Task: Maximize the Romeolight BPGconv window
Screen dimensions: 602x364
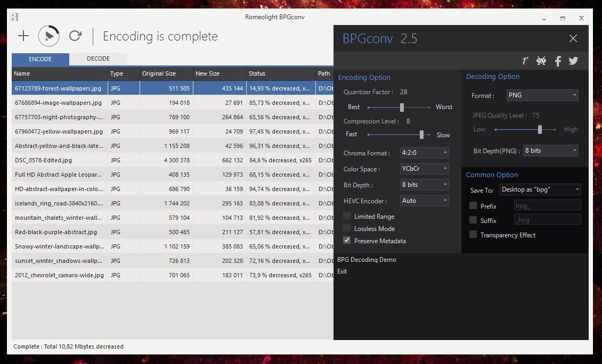Action: pyautogui.click(x=563, y=18)
